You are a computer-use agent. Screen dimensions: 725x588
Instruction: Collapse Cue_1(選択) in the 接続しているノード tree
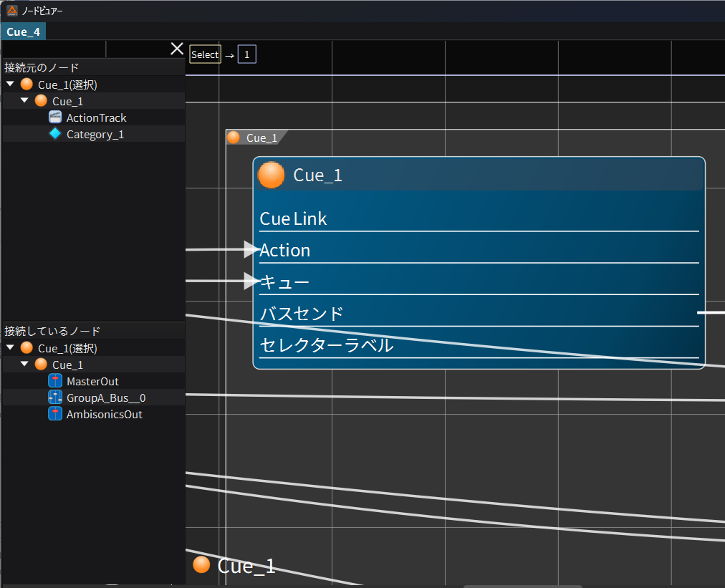10,348
